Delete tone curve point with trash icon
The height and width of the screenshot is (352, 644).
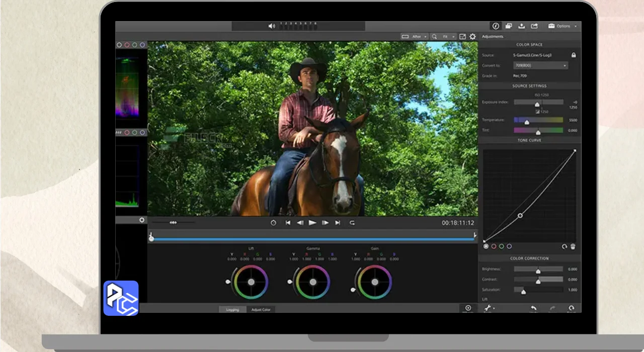[x=573, y=246]
